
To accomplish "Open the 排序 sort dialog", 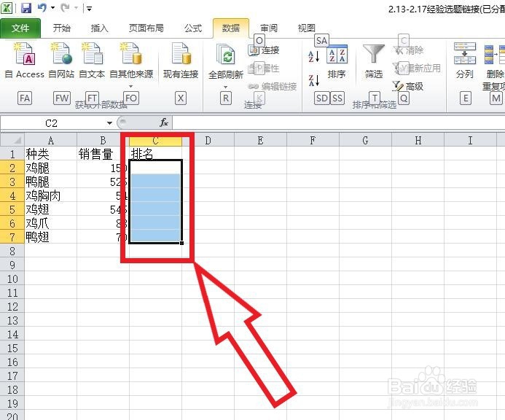I will pyautogui.click(x=337, y=61).
